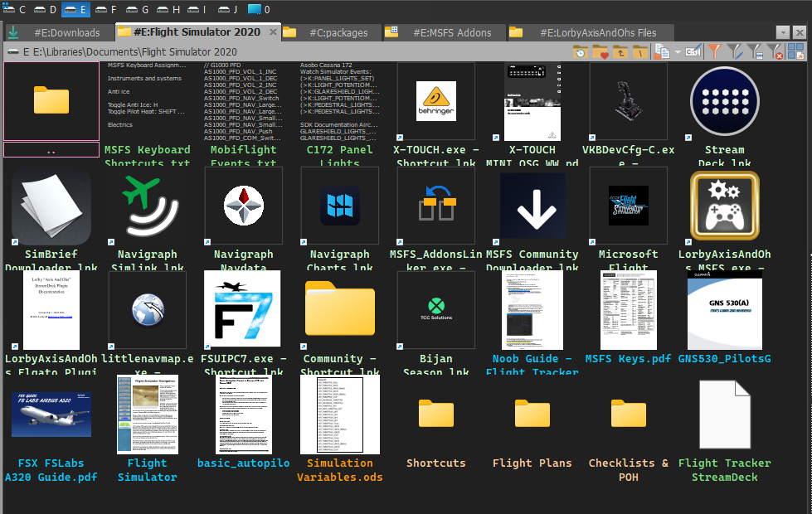The image size is (812, 514).
Task: Click the funnel with pencil icon
Action: click(x=734, y=52)
